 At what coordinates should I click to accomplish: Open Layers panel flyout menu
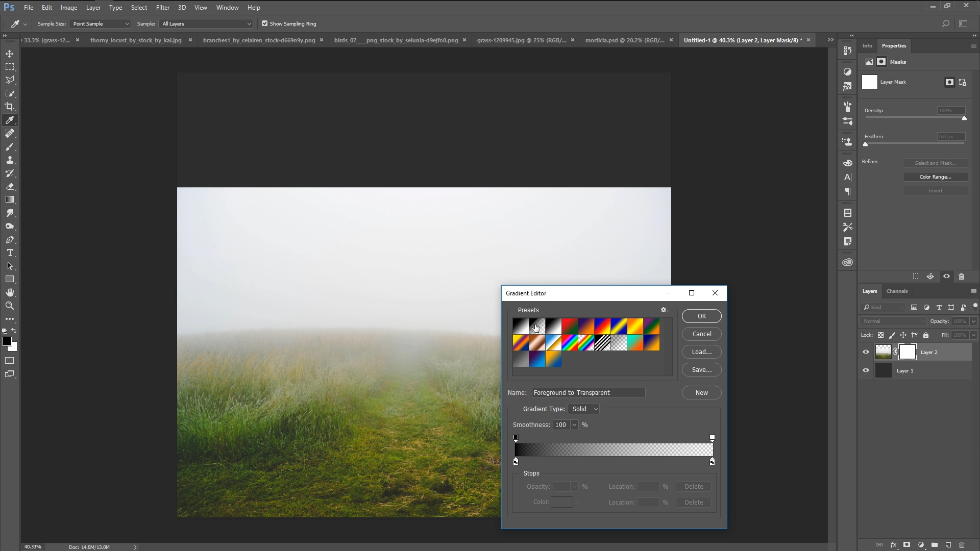[973, 291]
